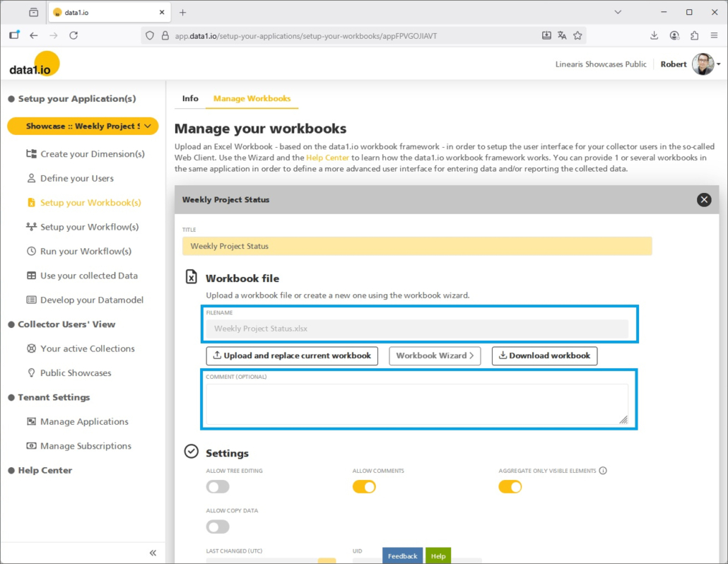Click Upload and replace current workbook
Image resolution: width=728 pixels, height=564 pixels.
[x=292, y=356]
